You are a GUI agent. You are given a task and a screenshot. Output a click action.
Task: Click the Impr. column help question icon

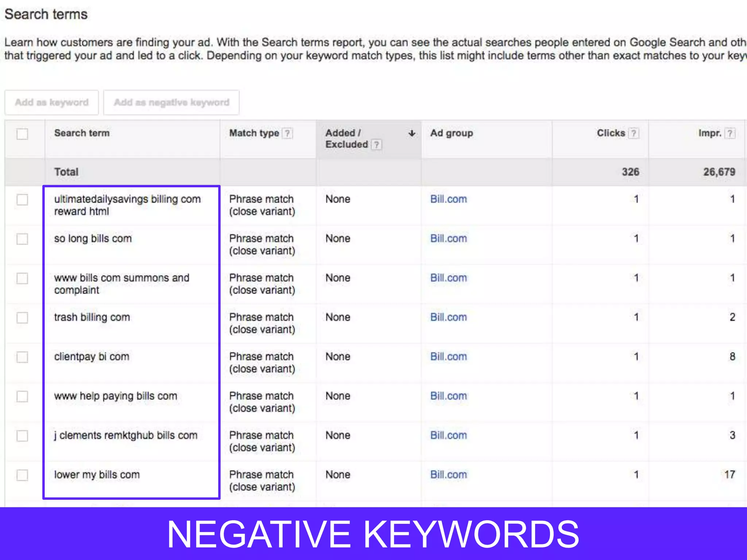[730, 133]
